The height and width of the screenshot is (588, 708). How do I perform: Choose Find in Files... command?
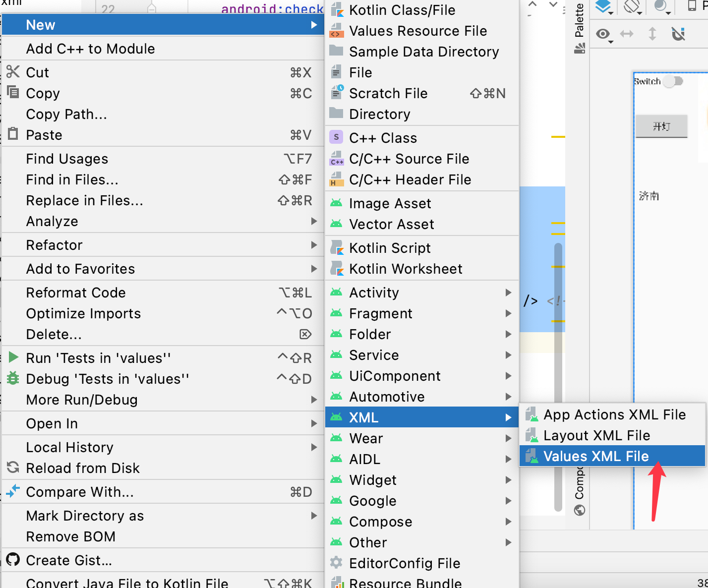(x=163, y=179)
